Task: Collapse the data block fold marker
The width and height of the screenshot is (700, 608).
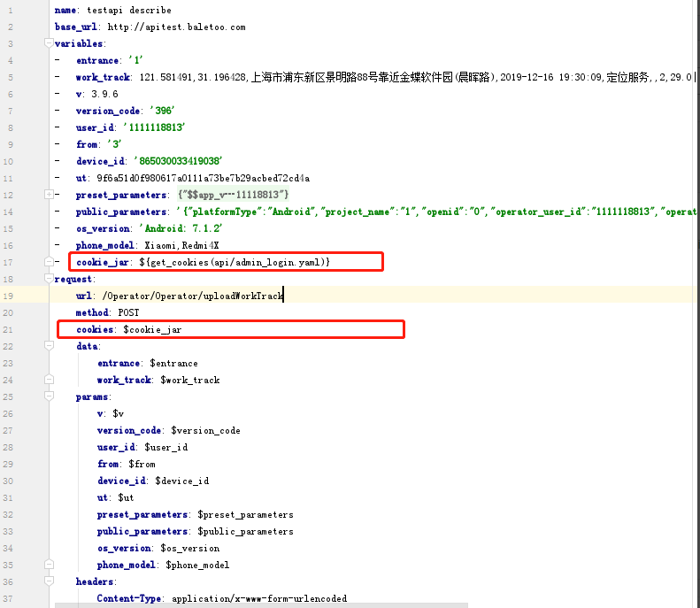Action: 49,346
